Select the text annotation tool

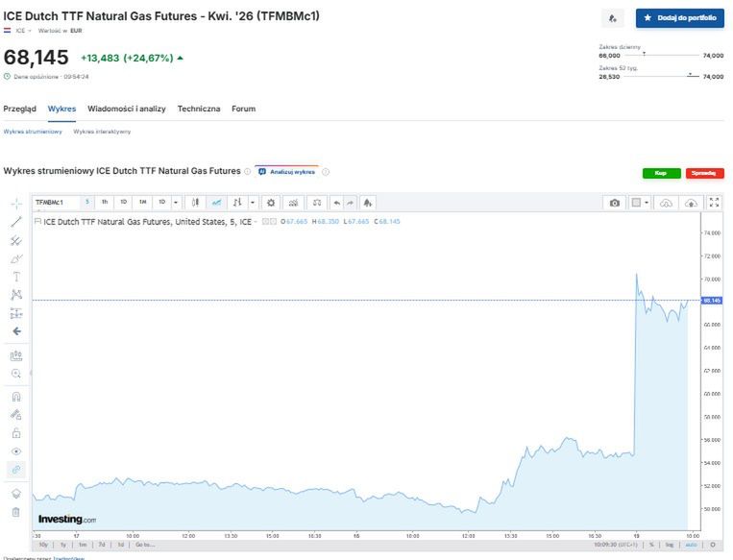tap(16, 277)
